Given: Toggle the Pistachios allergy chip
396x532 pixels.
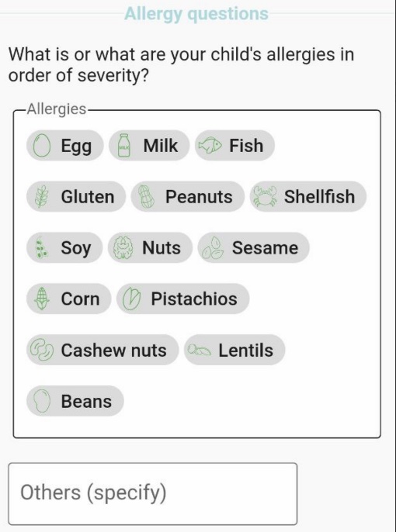Looking at the screenshot, I should point(182,299).
